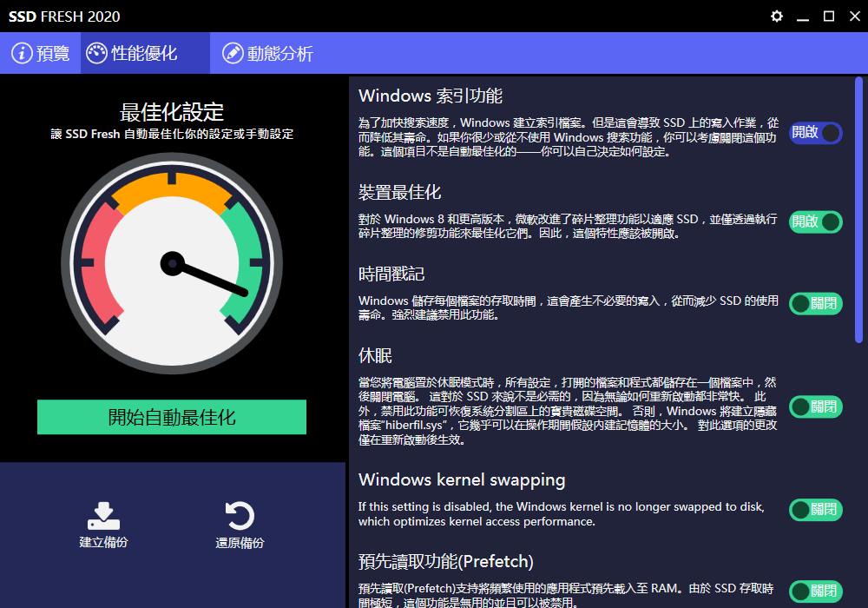Toggle Windows kernel swapping switch
The height and width of the screenshot is (608, 868).
click(815, 510)
